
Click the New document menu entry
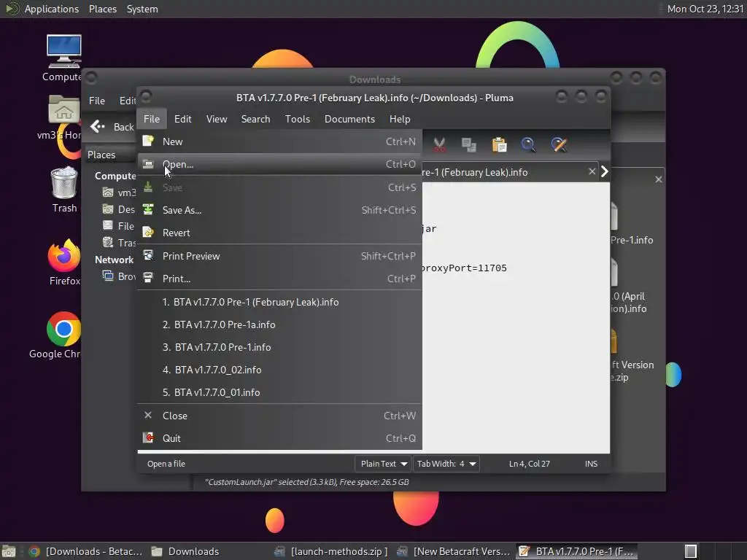(x=279, y=141)
